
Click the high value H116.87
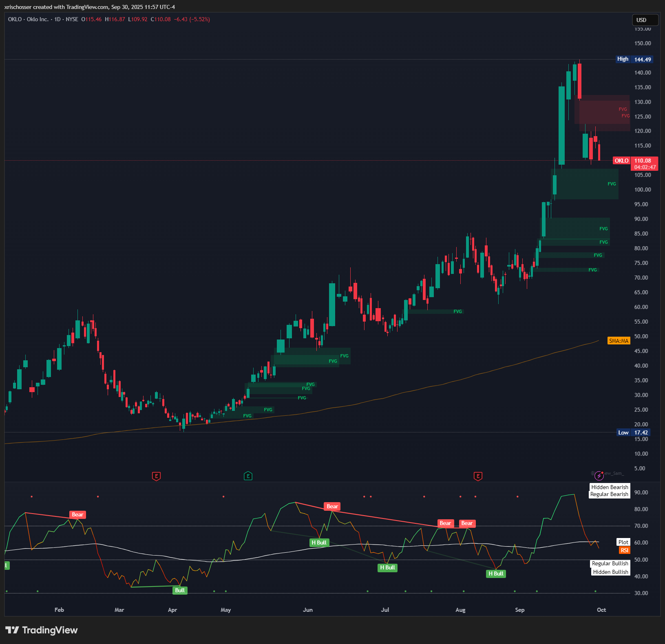click(115, 19)
